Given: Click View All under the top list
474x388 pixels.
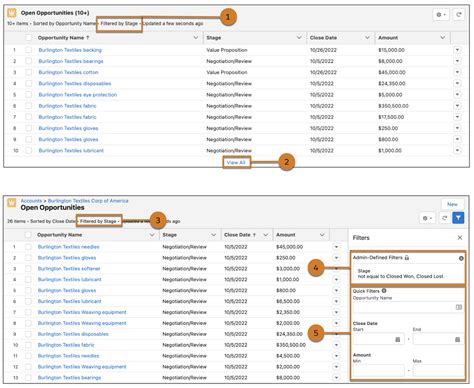Looking at the screenshot, I should tap(236, 162).
